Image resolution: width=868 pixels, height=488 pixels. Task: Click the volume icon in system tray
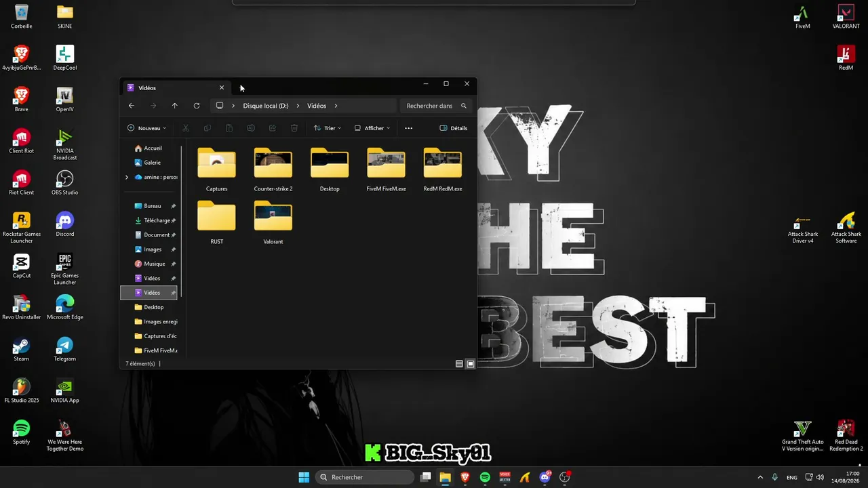pos(820,477)
